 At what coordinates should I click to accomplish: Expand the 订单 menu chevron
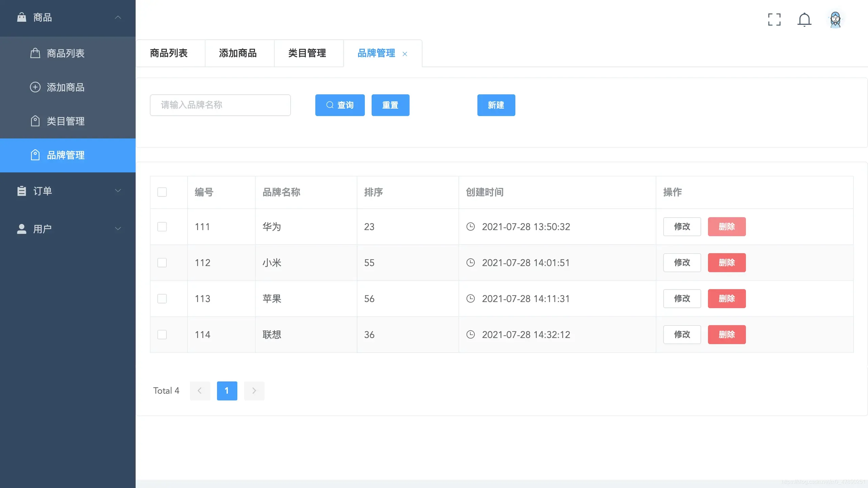click(118, 191)
